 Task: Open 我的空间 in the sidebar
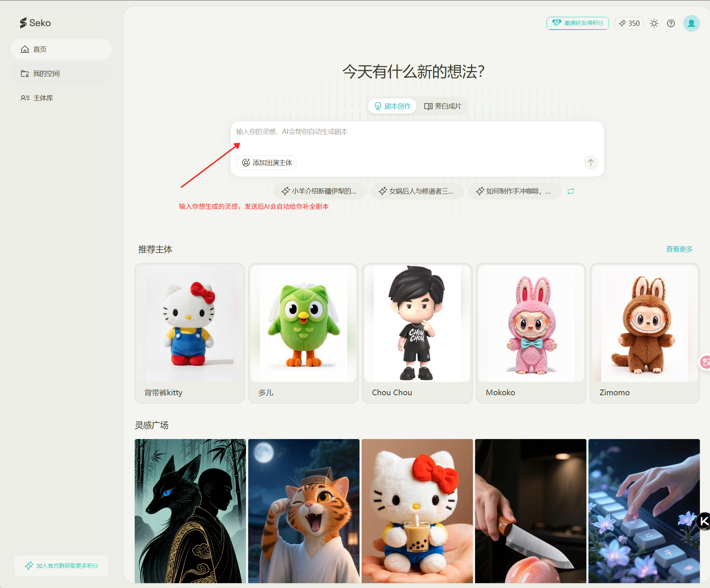[61, 74]
